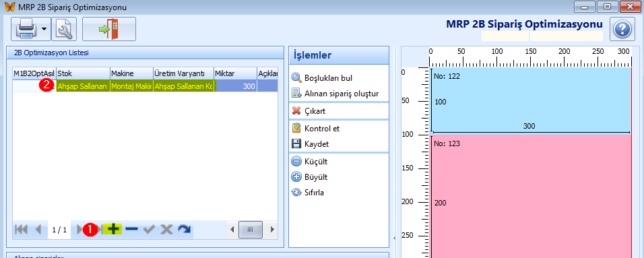
Task: Click the Miktar cell showing 300
Action: (235, 86)
